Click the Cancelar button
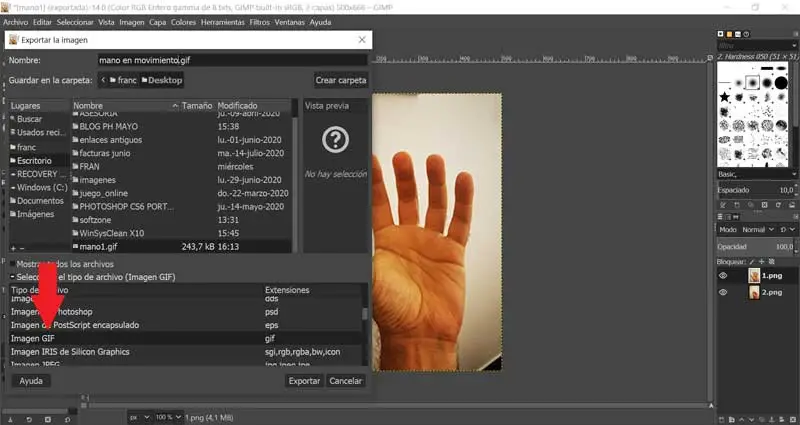This screenshot has height=425, width=800. [x=345, y=381]
